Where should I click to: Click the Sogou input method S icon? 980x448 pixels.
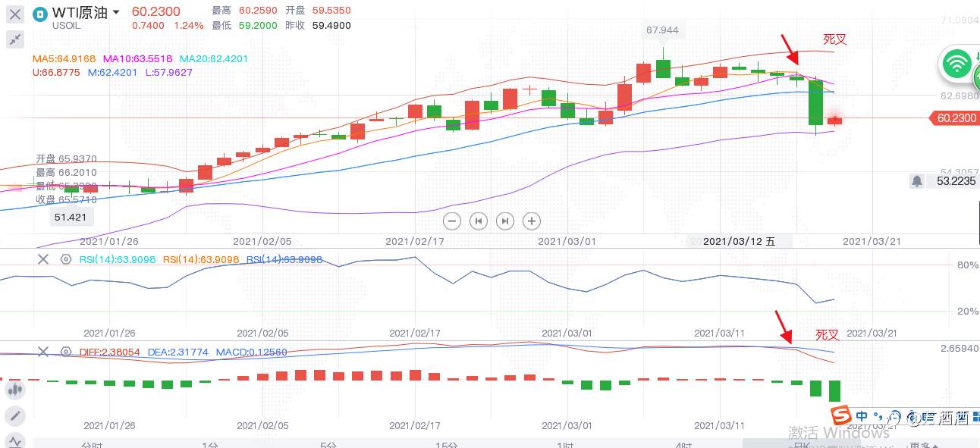[840, 415]
